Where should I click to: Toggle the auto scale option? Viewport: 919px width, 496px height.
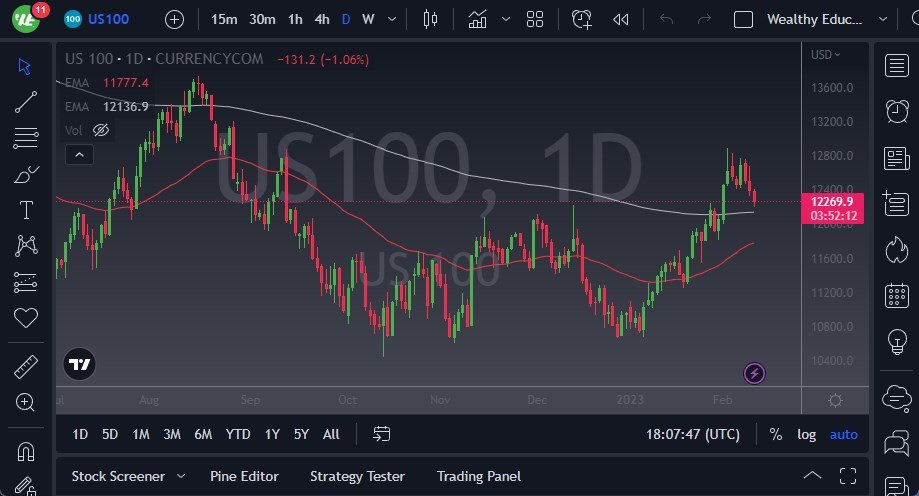pyautogui.click(x=844, y=434)
